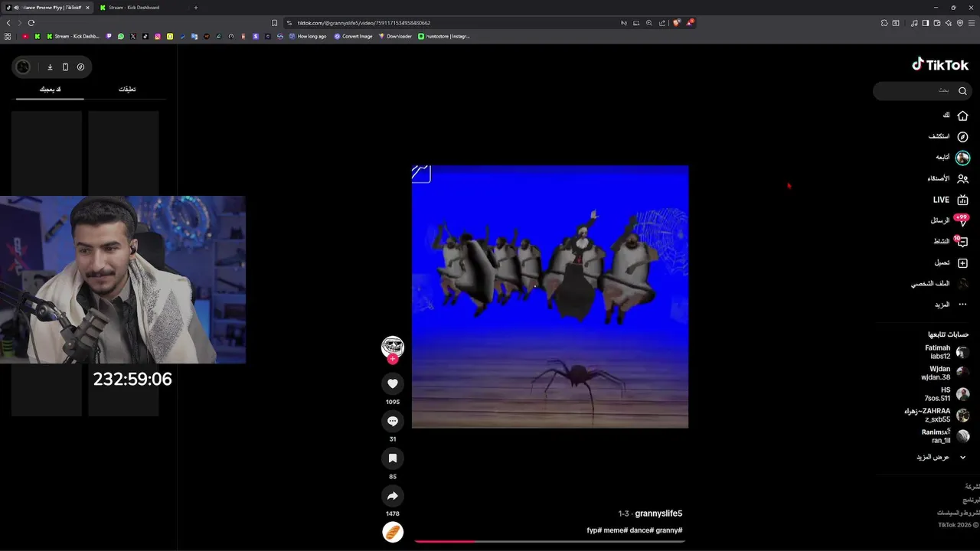980x551 pixels.
Task: Switch to the 'you may like' tab
Action: 50,90
